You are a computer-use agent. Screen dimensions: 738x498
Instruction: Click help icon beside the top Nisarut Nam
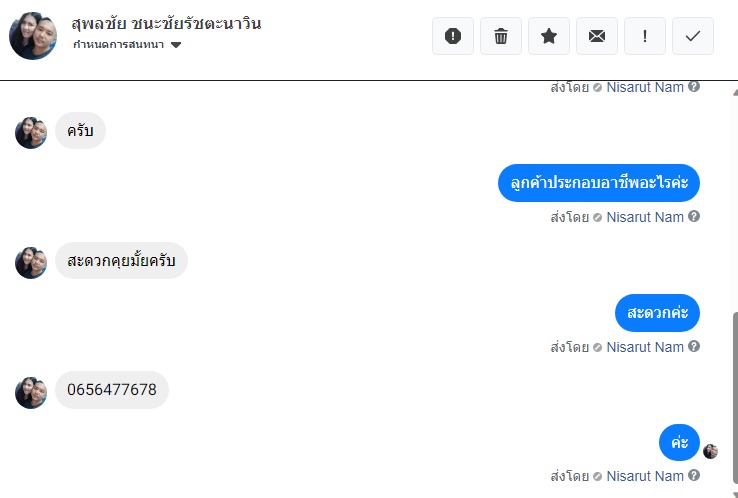[x=694, y=87]
